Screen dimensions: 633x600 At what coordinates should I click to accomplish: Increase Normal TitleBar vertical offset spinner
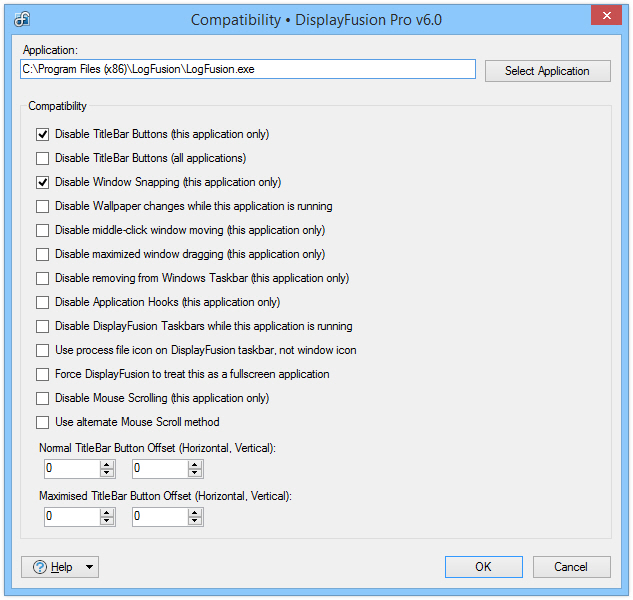195,465
